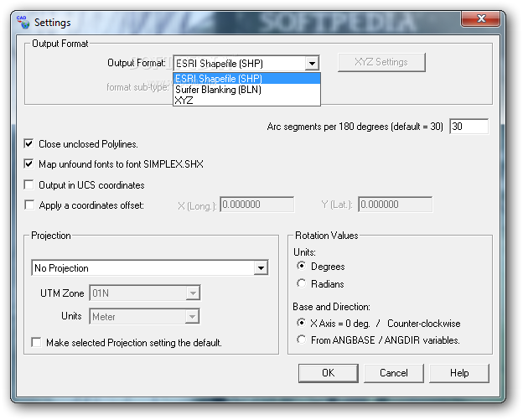
Task: Select From ANGBASE / ANGDIR variables
Action: (301, 340)
